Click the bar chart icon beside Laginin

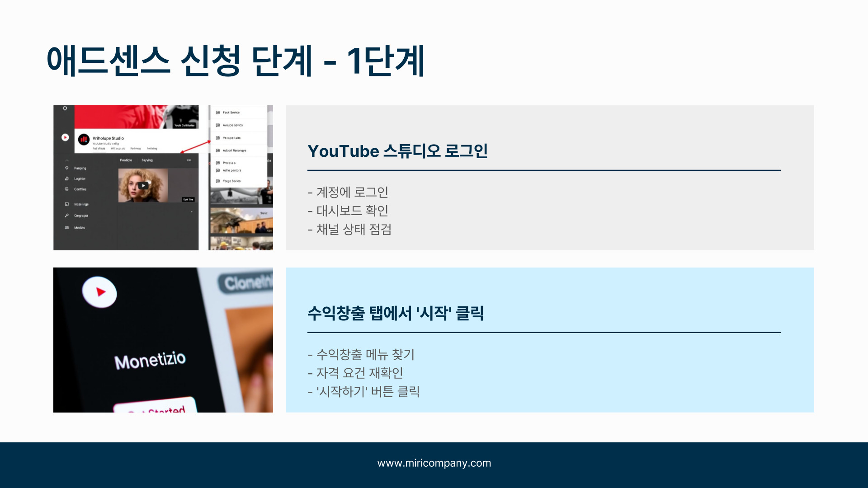click(x=67, y=178)
